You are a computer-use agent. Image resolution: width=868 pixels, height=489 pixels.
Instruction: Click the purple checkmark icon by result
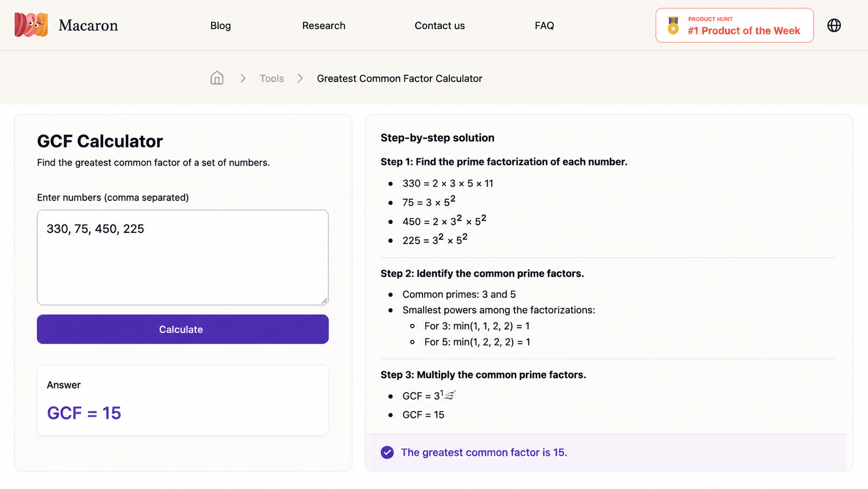(387, 452)
